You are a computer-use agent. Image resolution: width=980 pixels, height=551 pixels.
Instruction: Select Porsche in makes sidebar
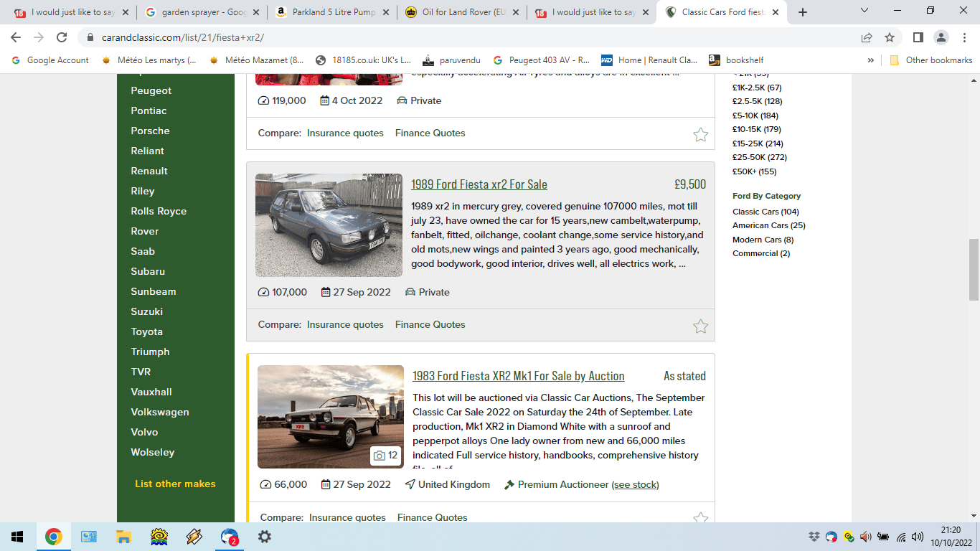click(151, 131)
